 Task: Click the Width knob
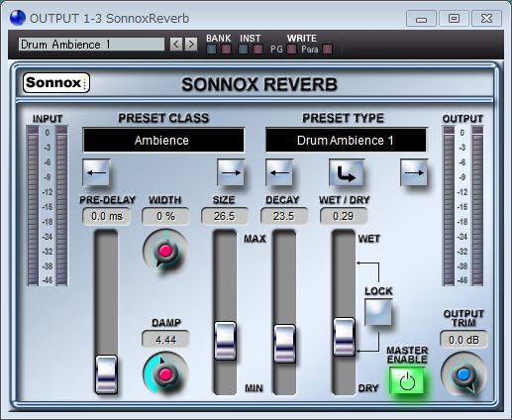point(165,251)
